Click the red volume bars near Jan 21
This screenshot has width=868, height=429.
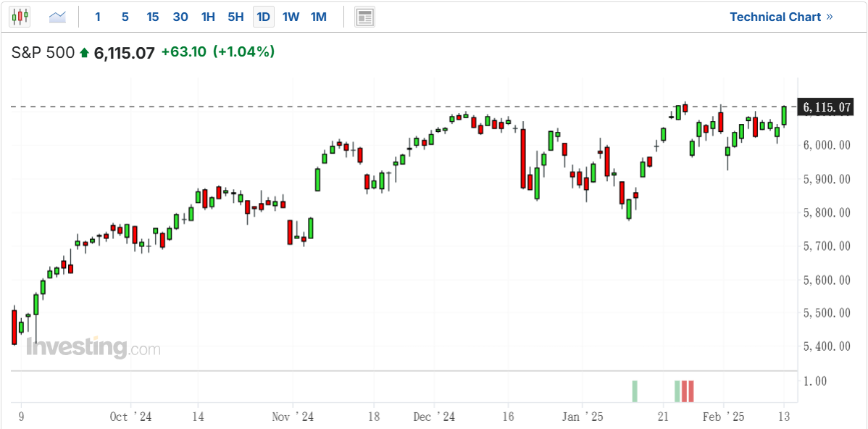(688, 391)
